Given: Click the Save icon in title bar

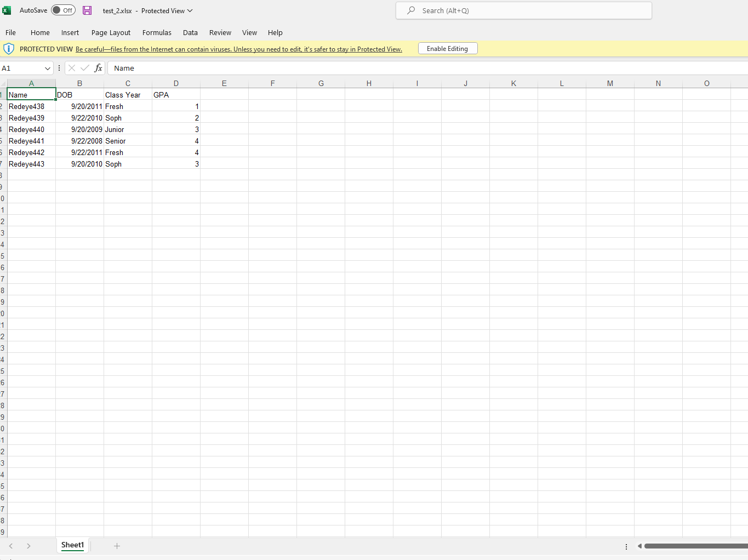Looking at the screenshot, I should pyautogui.click(x=87, y=10).
